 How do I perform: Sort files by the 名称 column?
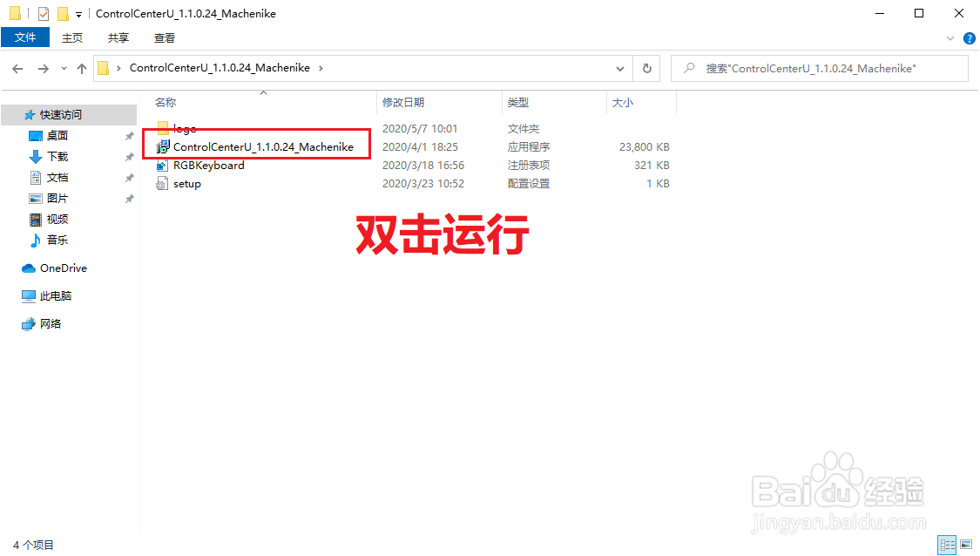165,103
